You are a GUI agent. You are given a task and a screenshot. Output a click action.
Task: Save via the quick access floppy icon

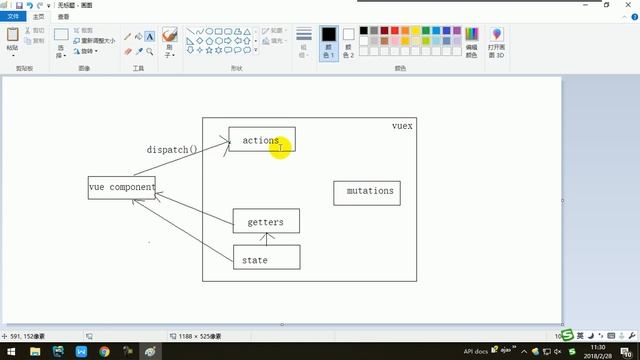pyautogui.click(x=19, y=5)
